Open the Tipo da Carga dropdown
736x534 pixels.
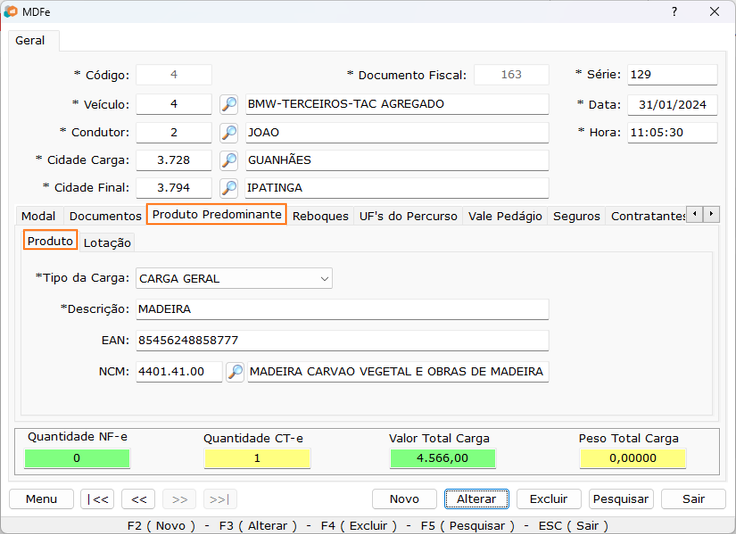coord(234,279)
